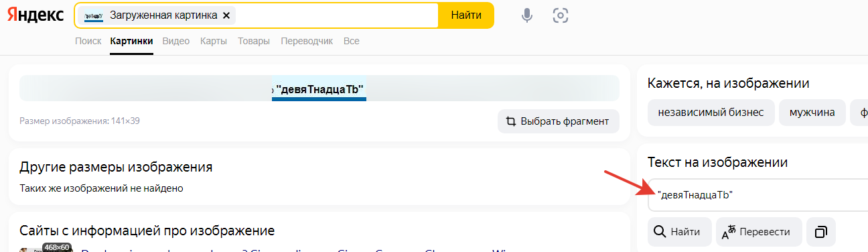This screenshot has width=868, height=252.
Task: Go to the Карты tab
Action: click(214, 41)
